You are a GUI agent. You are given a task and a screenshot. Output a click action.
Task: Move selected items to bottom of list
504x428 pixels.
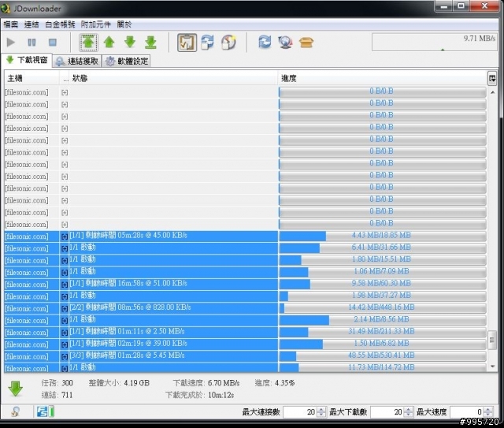click(150, 42)
